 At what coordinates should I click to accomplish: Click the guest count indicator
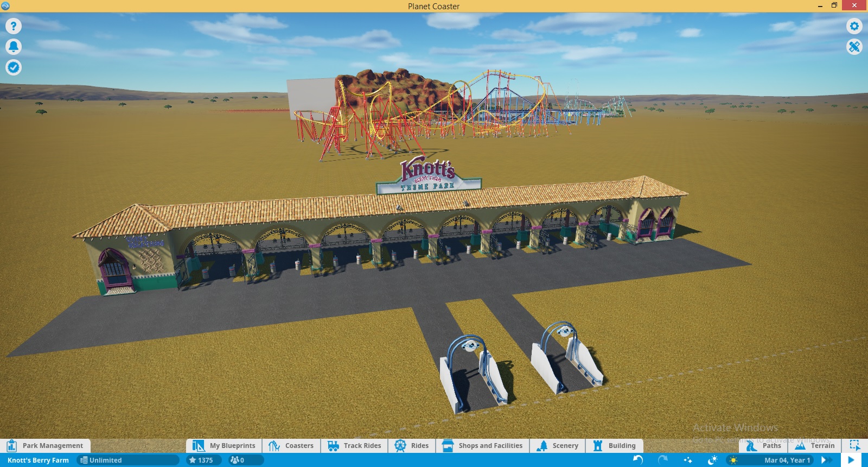click(245, 460)
